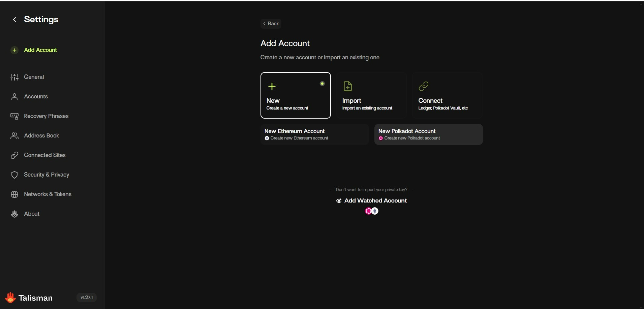Screen dimensions: 644x309
Task: Open Networks & Tokens settings
Action: pyautogui.click(x=48, y=194)
